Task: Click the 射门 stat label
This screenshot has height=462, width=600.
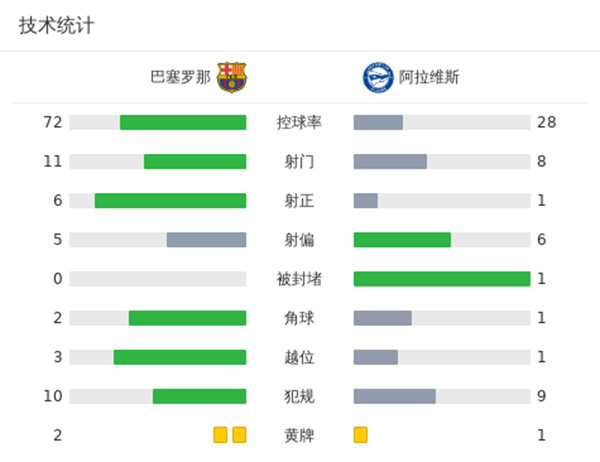Action: (299, 161)
